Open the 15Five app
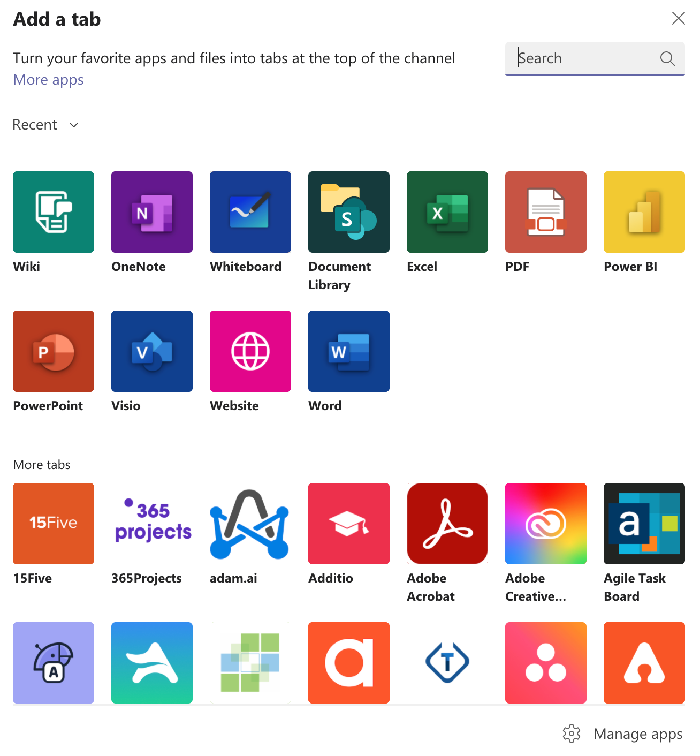 [x=54, y=524]
